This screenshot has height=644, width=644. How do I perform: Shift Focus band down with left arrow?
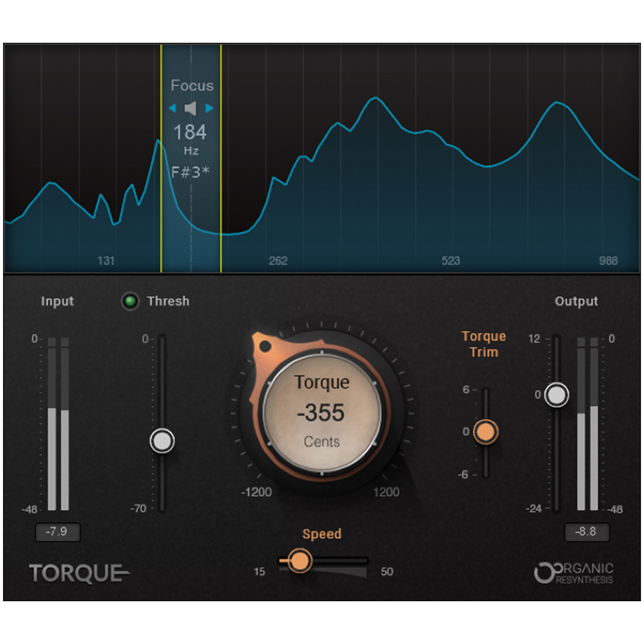coord(173,108)
